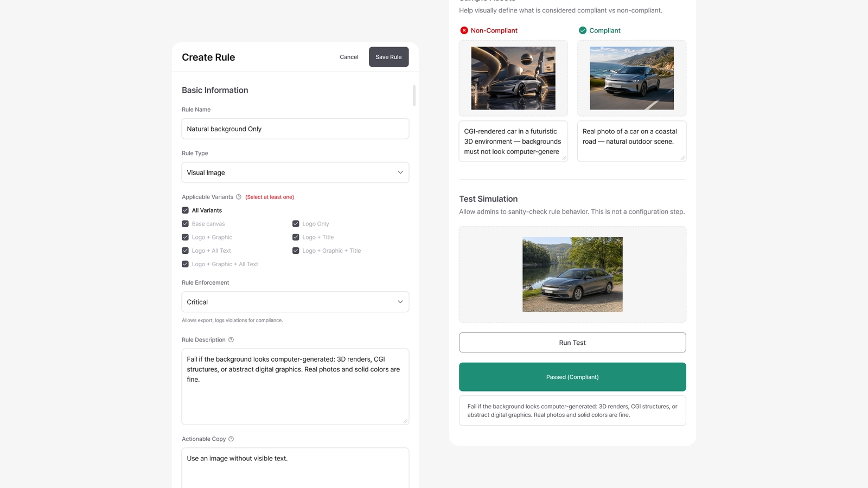Click the Non-Compliant description resize handle
Viewport: 868px width, 488px height.
pyautogui.click(x=564, y=158)
